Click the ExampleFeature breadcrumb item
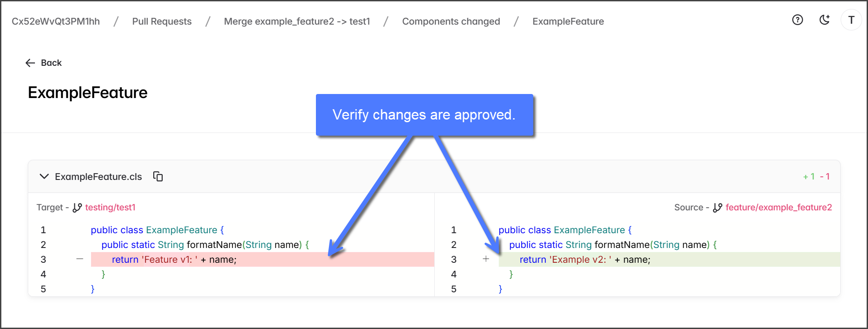This screenshot has width=868, height=329. tap(568, 21)
